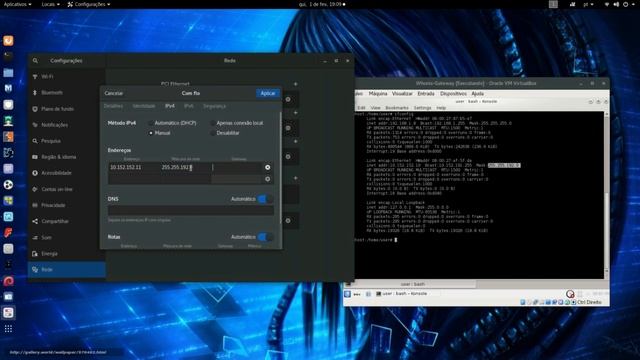The image size is (640, 360).
Task: Open Contas on-line settings
Action: pos(67,189)
